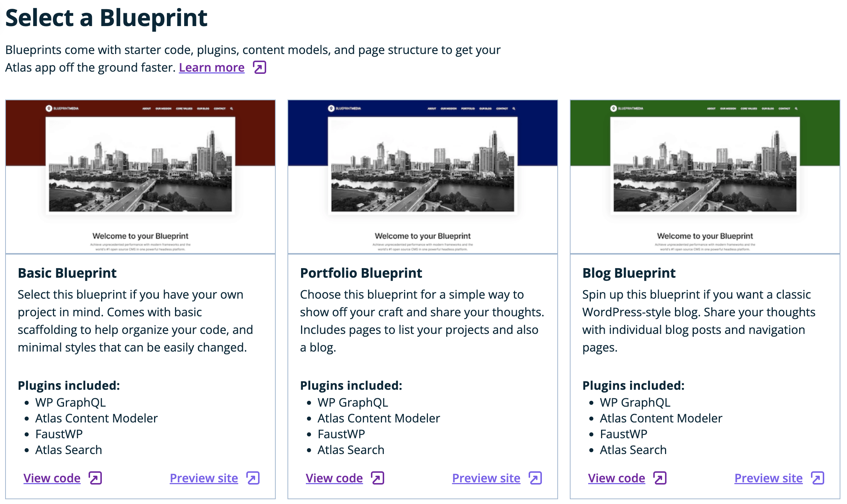Click Atlas Search in Portfolio Blueprint plugins
This screenshot has height=504, width=847.
pos(351,450)
